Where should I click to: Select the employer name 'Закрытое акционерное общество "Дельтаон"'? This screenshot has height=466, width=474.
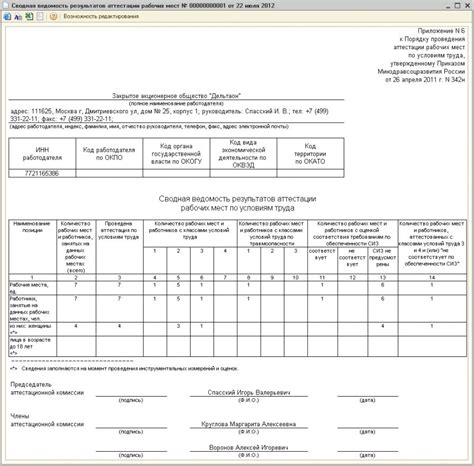point(176,96)
